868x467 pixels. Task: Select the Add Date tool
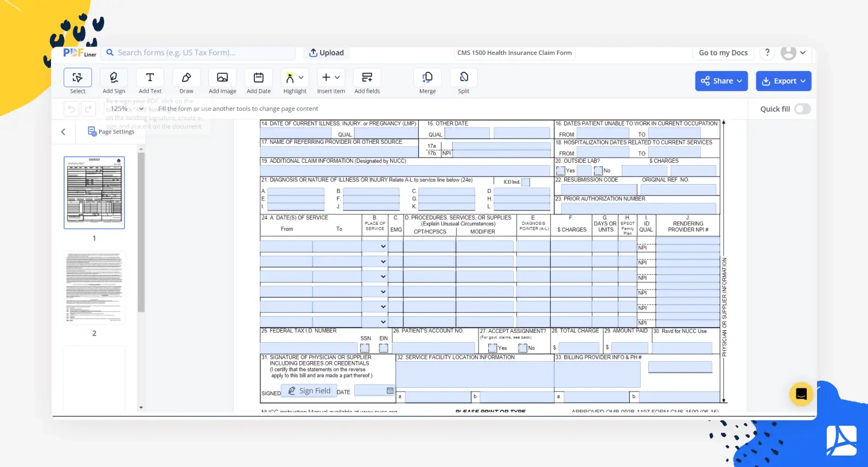pyautogui.click(x=259, y=78)
